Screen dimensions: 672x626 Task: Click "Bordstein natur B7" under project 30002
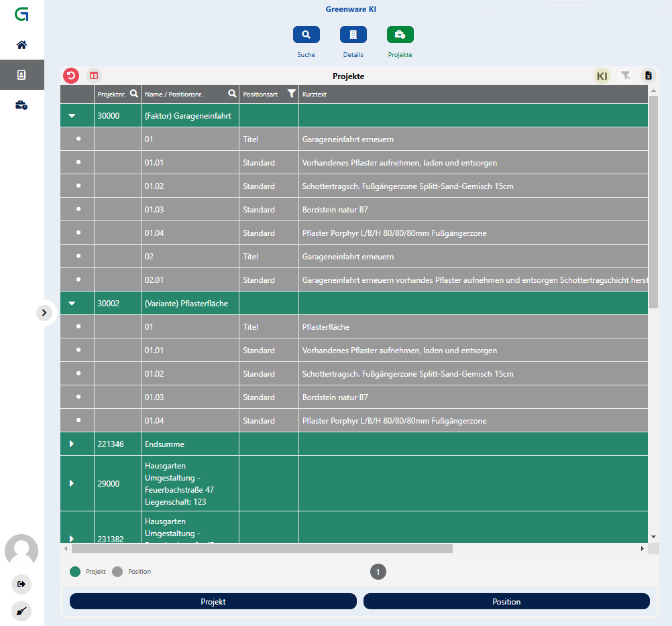click(x=335, y=397)
